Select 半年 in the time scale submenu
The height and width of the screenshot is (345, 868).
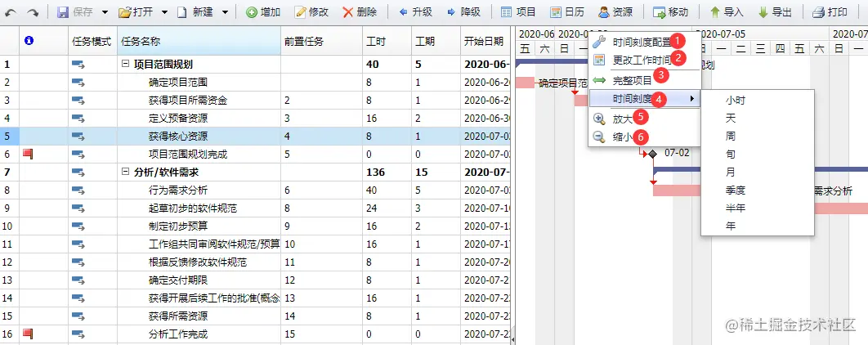(x=758, y=208)
